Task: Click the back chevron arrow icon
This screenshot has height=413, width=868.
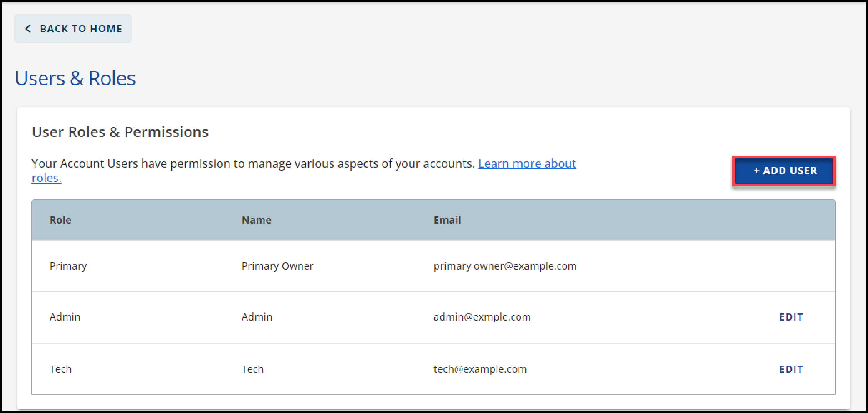Action: pos(28,29)
